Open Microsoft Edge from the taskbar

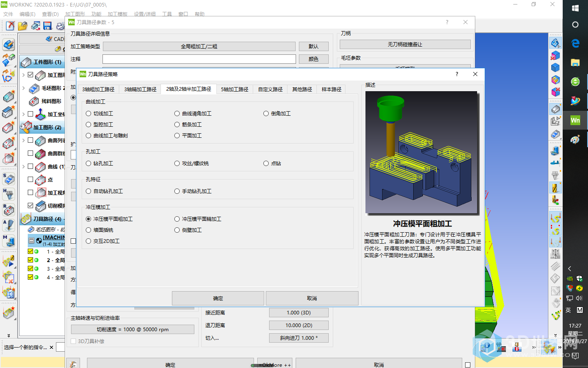pos(575,43)
